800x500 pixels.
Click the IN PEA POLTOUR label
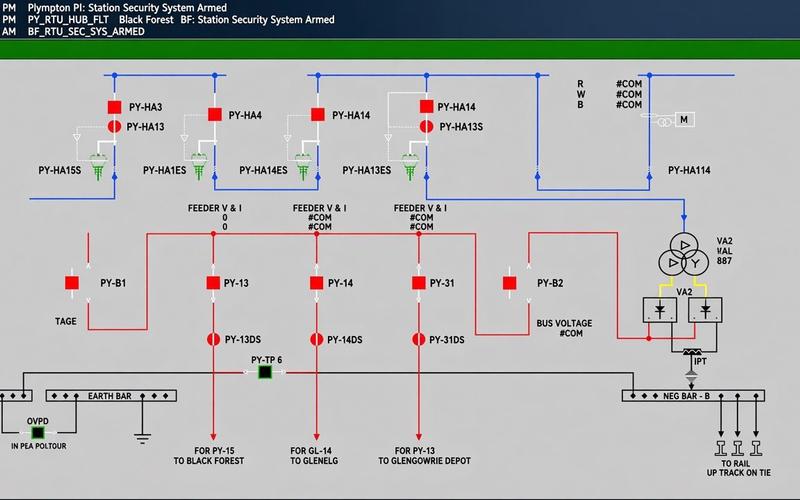(x=39, y=446)
